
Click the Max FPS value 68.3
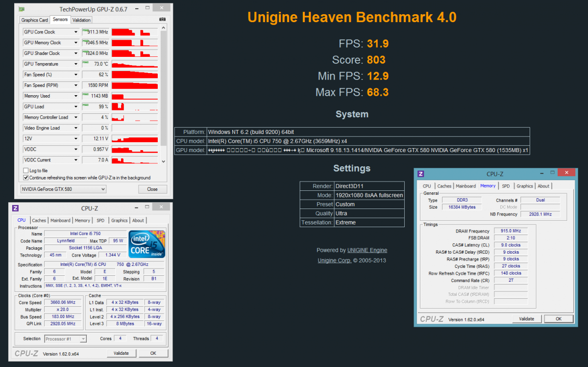tap(378, 92)
